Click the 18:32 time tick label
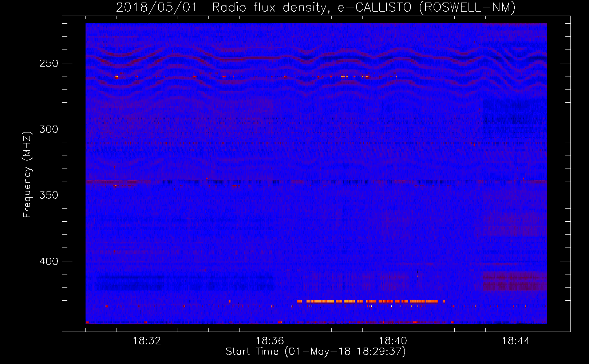This screenshot has width=589, height=364. (147, 341)
